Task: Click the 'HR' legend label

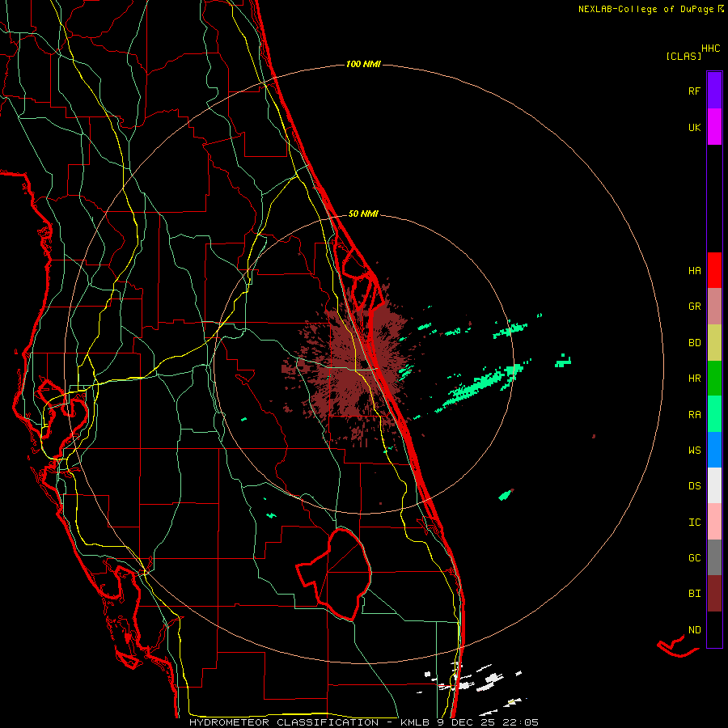Action: pos(694,379)
